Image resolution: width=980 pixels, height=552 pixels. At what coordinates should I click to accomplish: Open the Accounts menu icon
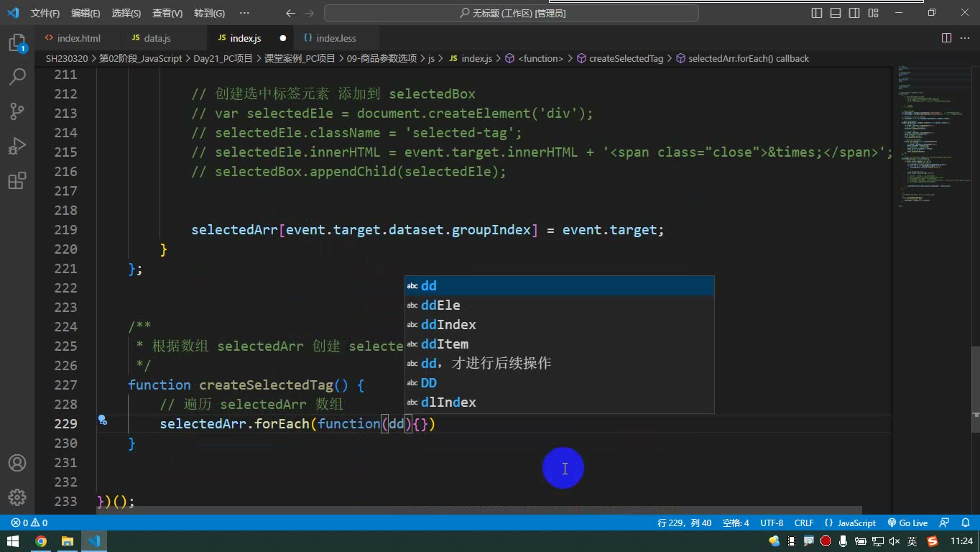(17, 463)
